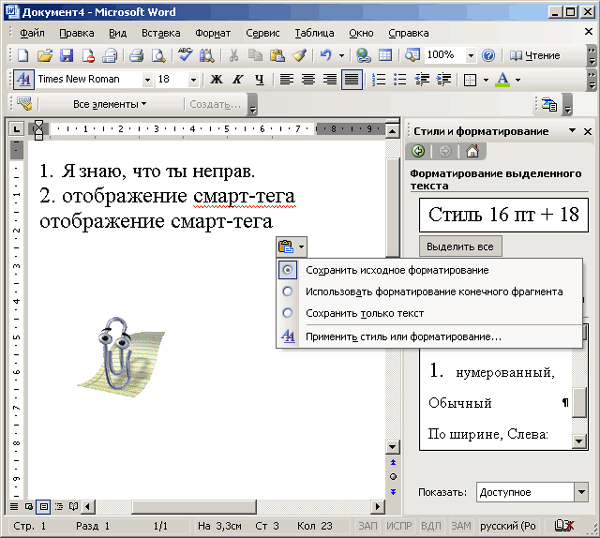Decrease the paragraph indent
The width and height of the screenshot is (600, 538).
422,80
